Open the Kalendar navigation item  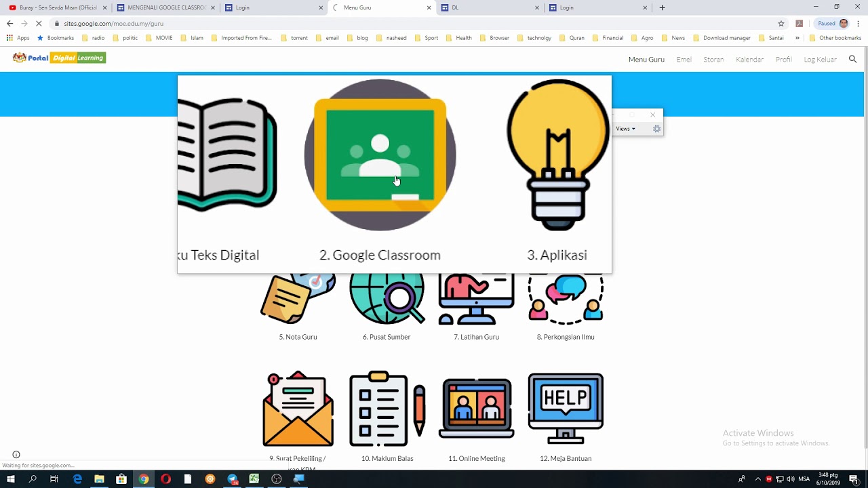749,60
